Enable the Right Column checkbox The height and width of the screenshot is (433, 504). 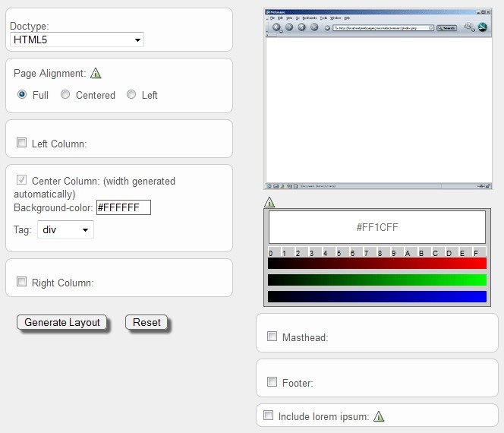[x=21, y=282]
